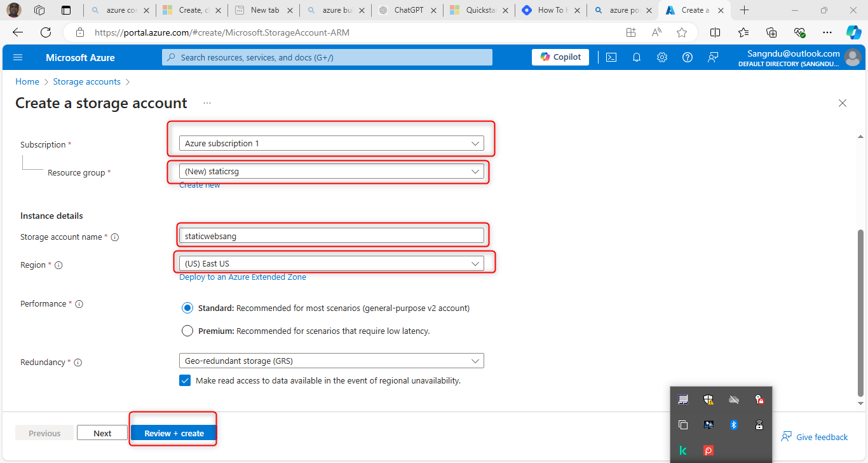
Task: Open a new browser tab with the plus
Action: [x=745, y=10]
